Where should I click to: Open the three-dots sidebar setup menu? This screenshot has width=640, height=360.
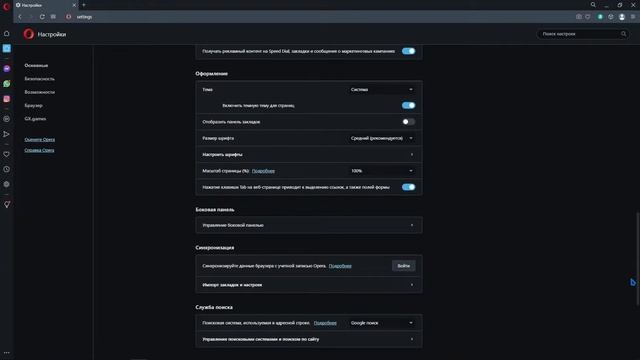pyautogui.click(x=7, y=353)
